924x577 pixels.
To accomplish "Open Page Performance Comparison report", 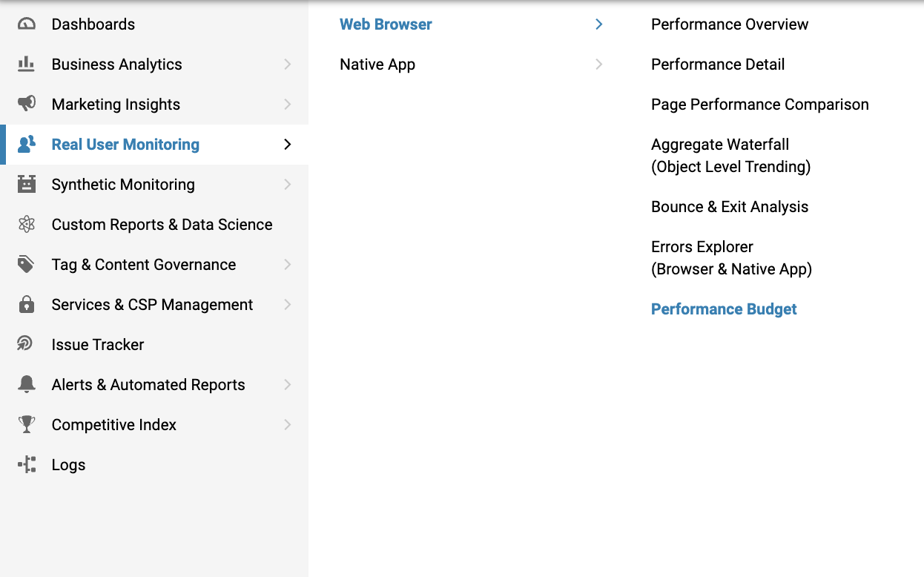I will [x=760, y=105].
